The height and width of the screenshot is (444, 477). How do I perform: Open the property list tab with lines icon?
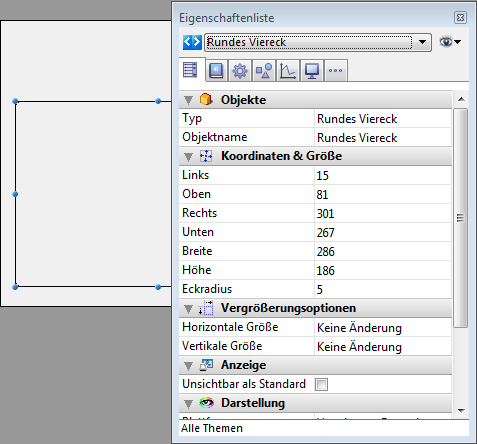190,70
